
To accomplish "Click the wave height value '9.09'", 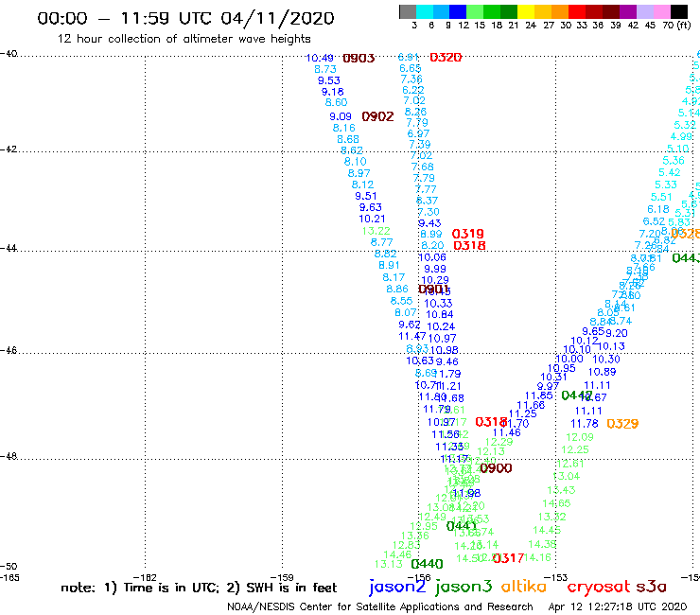I will pyautogui.click(x=341, y=116).
